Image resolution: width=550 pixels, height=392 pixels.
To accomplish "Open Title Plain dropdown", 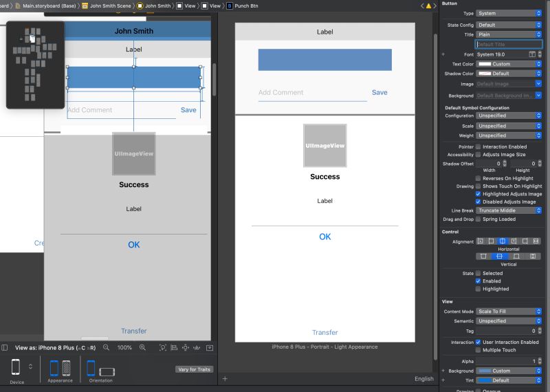I will 509,34.
